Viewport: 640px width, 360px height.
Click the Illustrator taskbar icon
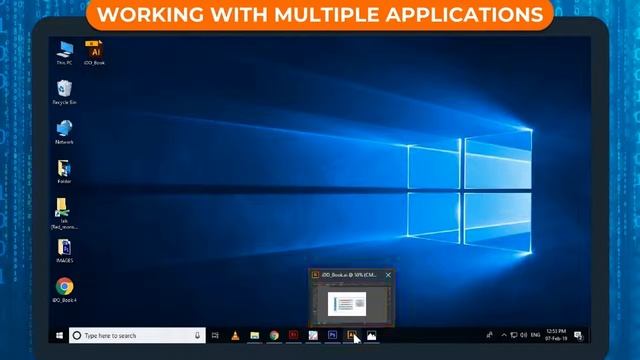352,336
